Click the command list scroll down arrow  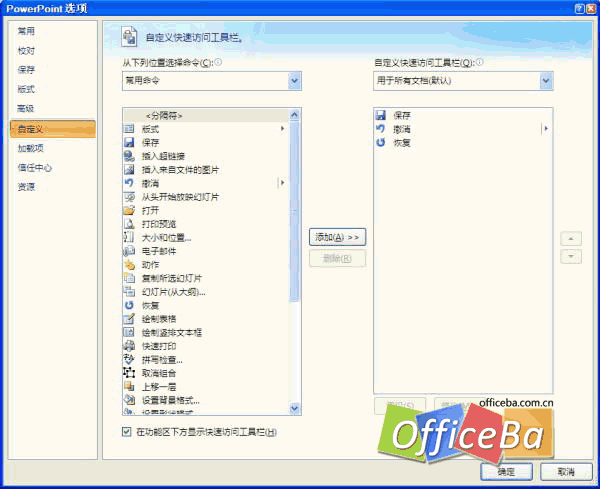[294, 409]
